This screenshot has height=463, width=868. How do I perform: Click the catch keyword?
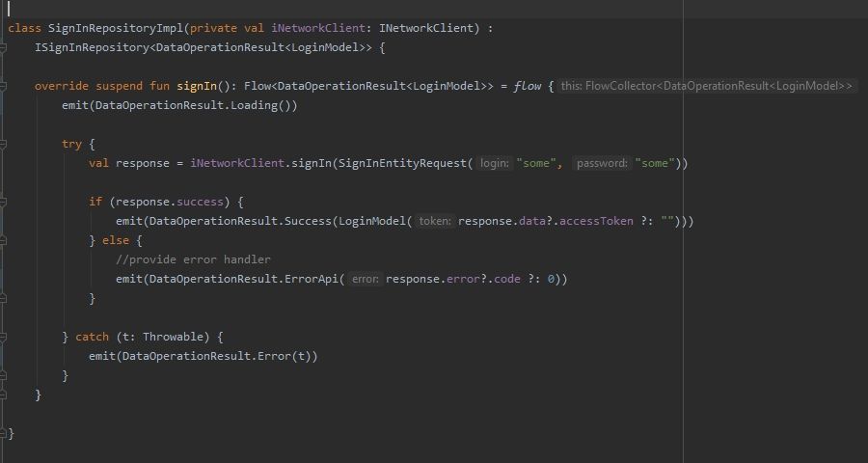pos(92,337)
